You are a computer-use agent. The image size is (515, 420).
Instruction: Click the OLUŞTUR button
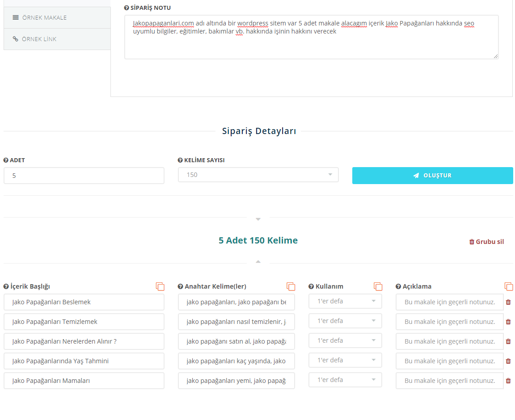point(433,176)
